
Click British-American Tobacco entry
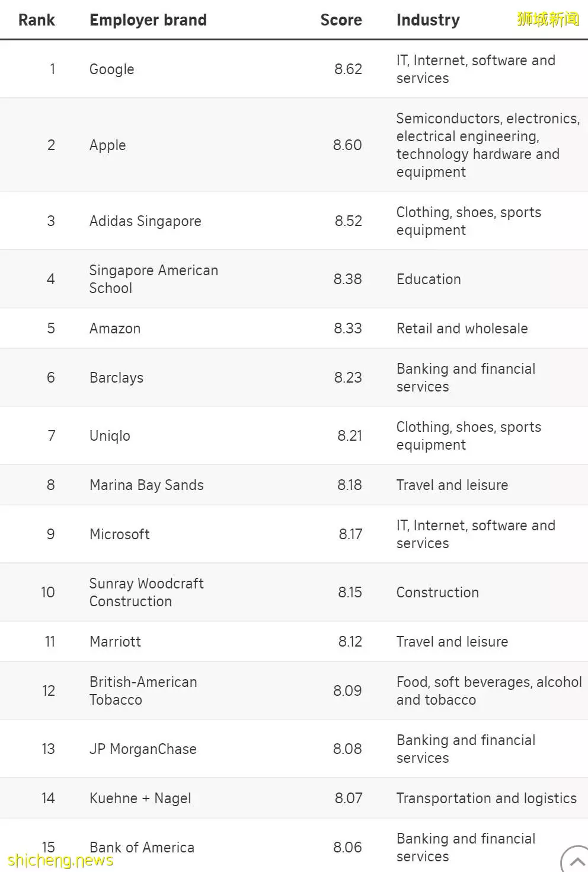point(143,690)
